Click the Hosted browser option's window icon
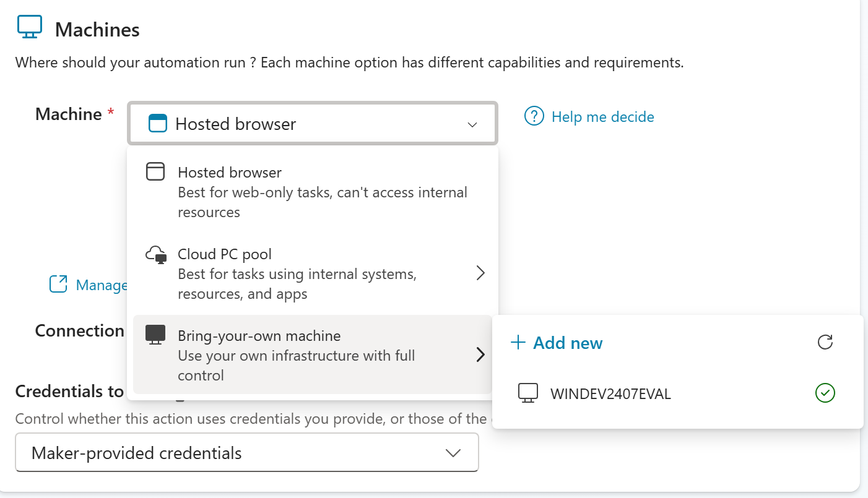The width and height of the screenshot is (868, 498). [155, 171]
